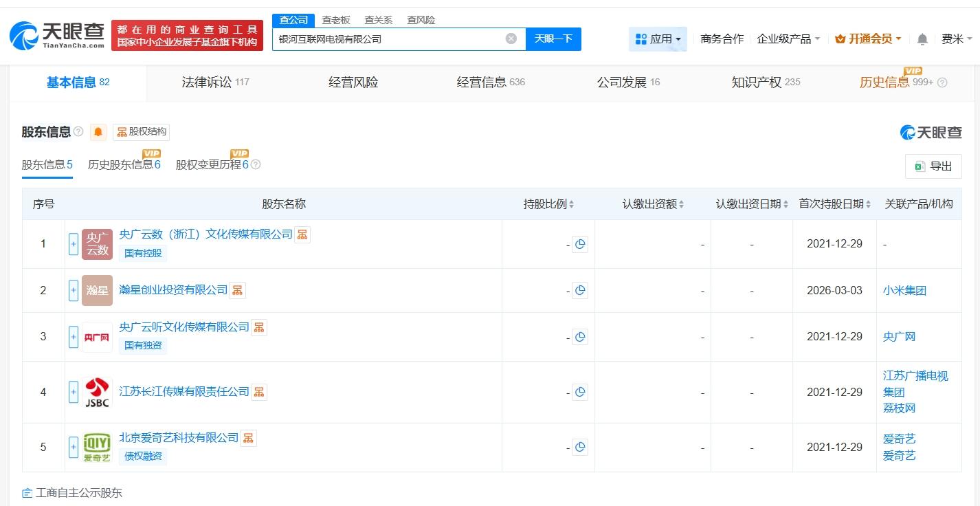The height and width of the screenshot is (506, 980).
Task: Expand row 3 央广云听 shareholder details
Action: pos(74,337)
